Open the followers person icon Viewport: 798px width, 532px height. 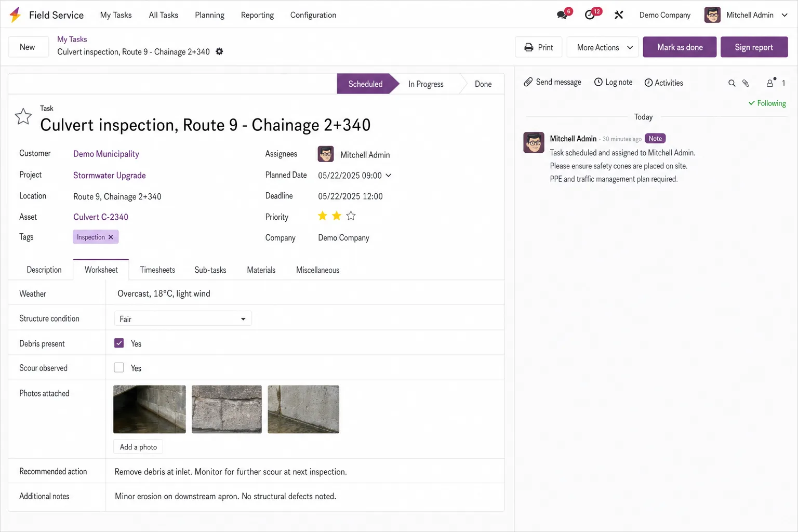click(x=770, y=83)
